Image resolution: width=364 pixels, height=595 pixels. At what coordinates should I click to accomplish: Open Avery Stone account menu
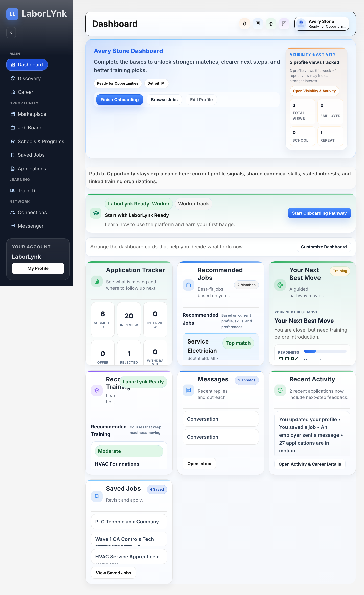322,24
